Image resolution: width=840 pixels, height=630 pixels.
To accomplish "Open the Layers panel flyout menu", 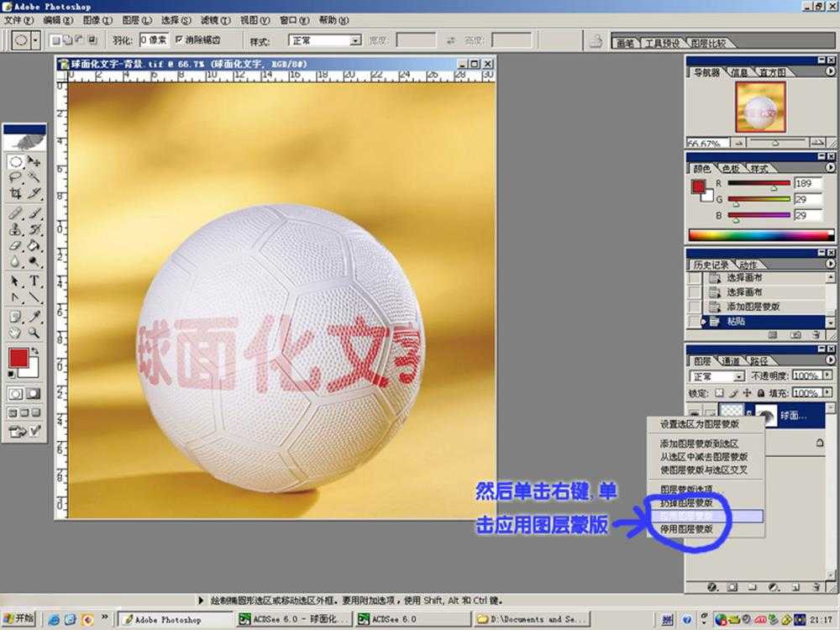I will coord(831,360).
